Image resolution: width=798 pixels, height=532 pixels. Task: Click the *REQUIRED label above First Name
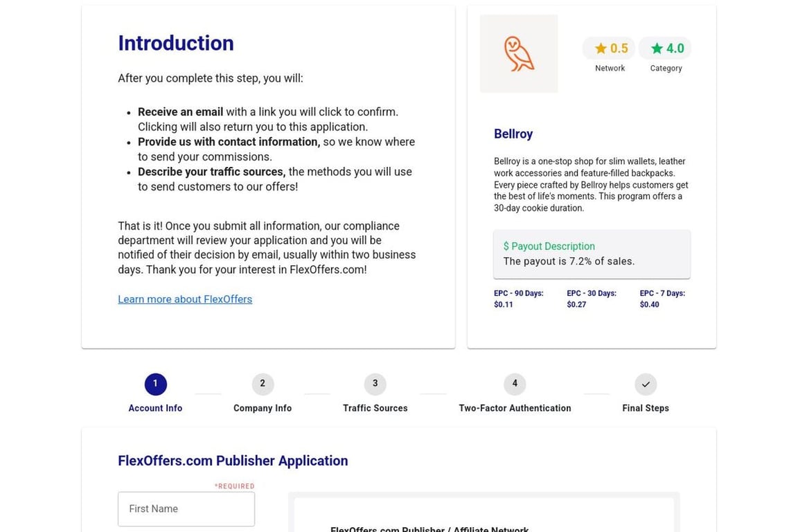[234, 486]
